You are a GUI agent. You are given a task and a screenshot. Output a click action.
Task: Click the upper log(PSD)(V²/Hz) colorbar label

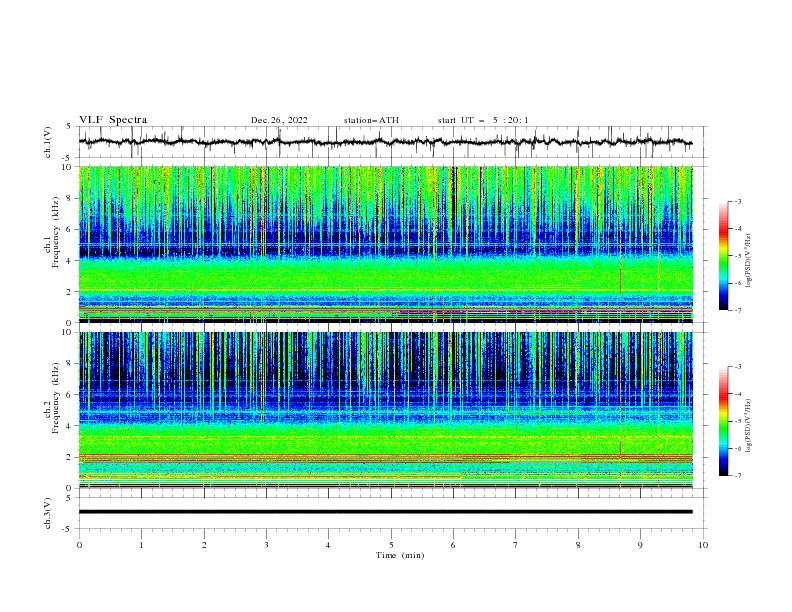(749, 261)
